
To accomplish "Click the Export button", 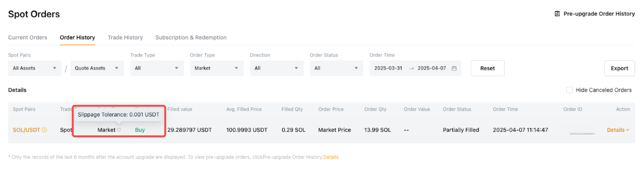I will tap(619, 68).
